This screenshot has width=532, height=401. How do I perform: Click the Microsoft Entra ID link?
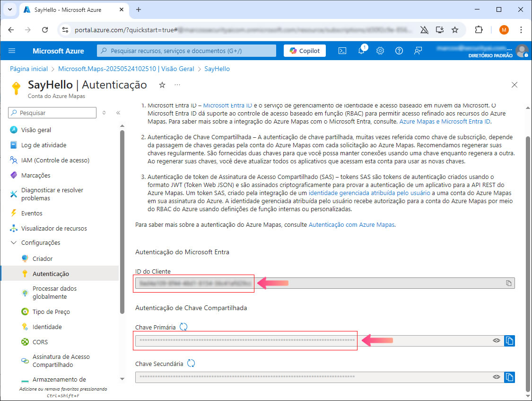pos(227,105)
